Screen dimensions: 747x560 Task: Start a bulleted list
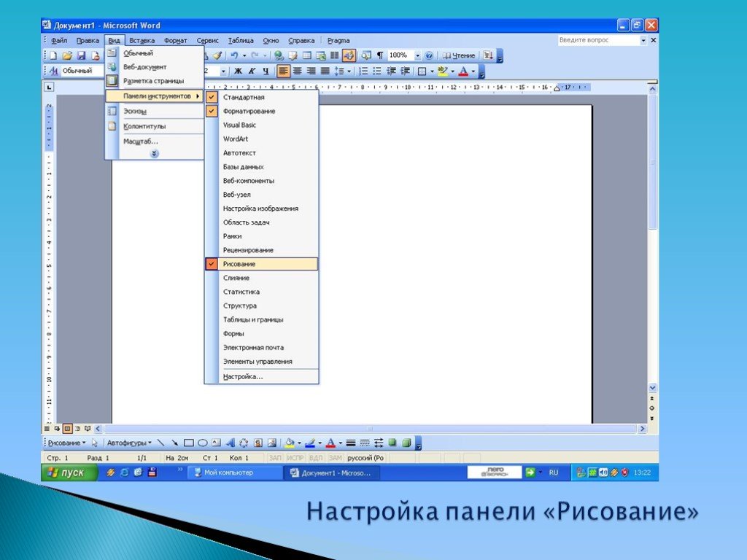pos(377,71)
